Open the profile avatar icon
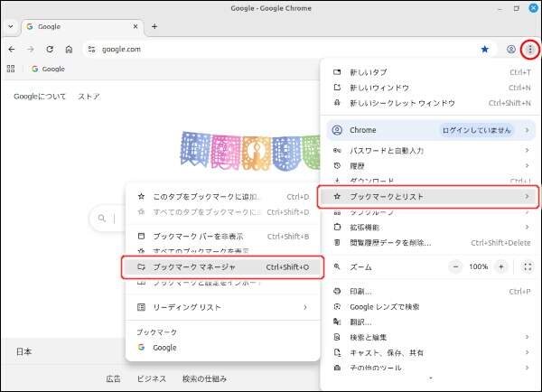 511,50
